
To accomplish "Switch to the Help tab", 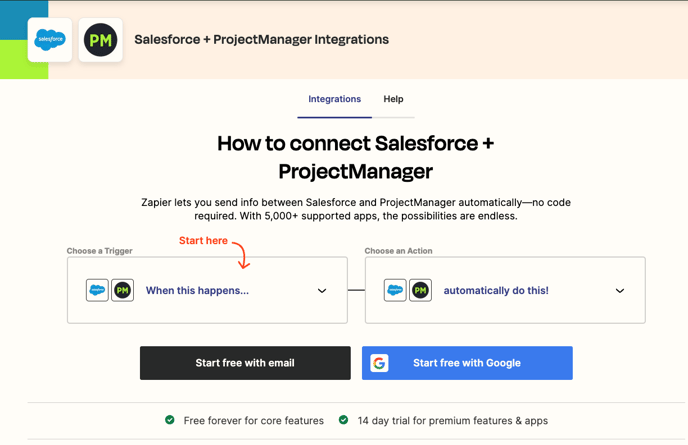I will (x=393, y=99).
